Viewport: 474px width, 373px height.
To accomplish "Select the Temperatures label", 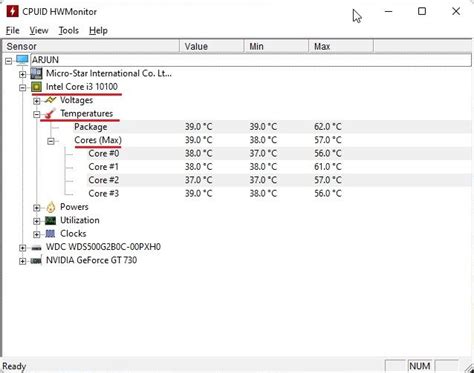I will point(86,113).
